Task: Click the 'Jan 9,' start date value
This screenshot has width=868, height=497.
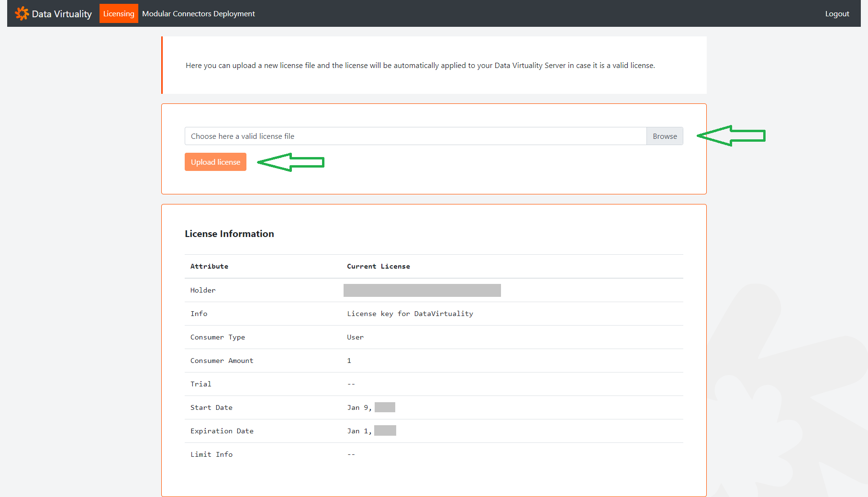Action: pyautogui.click(x=359, y=407)
